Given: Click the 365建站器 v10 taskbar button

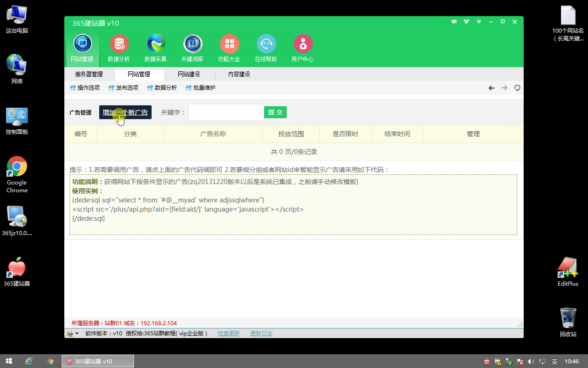Looking at the screenshot, I should [x=98, y=361].
